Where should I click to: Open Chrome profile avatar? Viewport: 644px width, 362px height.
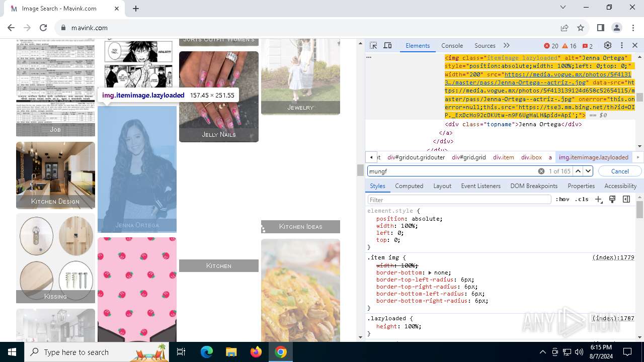point(617,28)
